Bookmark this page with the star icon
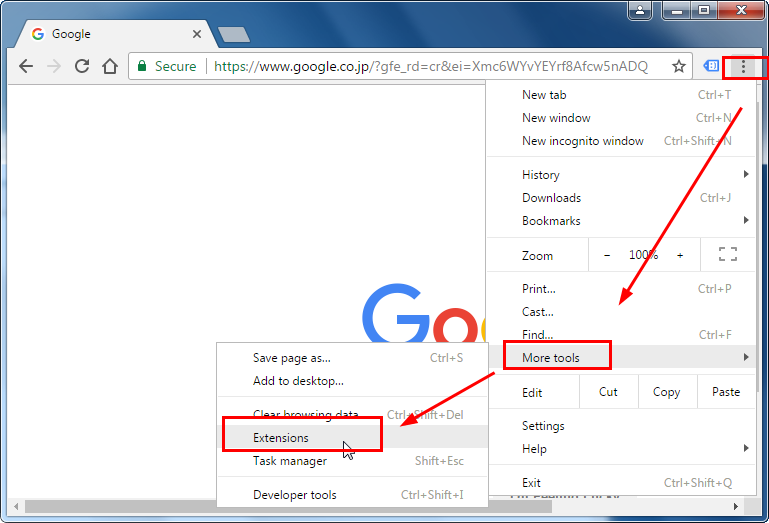Viewport: 769px width, 523px height. pos(678,66)
